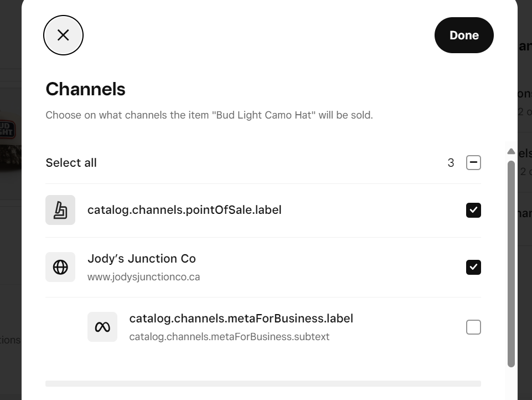Select the Jody's Junction Co channel name
This screenshot has height=400, width=532.
tap(142, 259)
